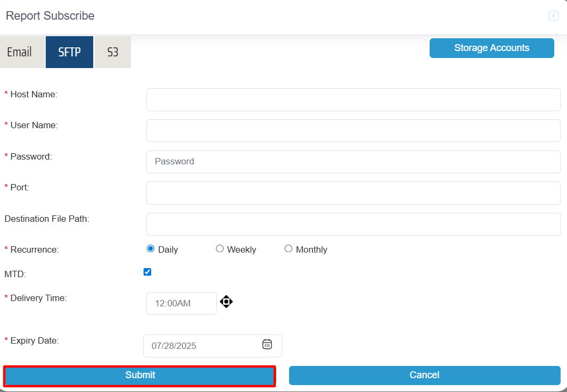Open the Delivery Time picker icon
Viewport: 567px width, 392px height.
pos(226,302)
